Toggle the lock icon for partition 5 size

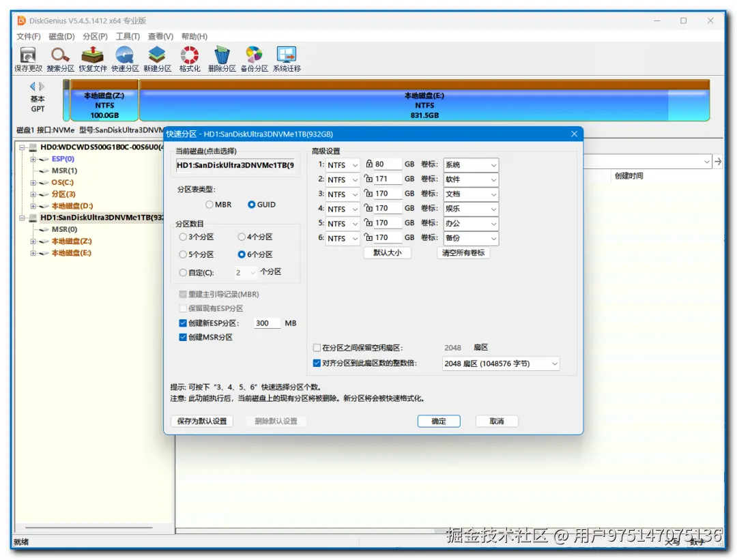click(369, 222)
